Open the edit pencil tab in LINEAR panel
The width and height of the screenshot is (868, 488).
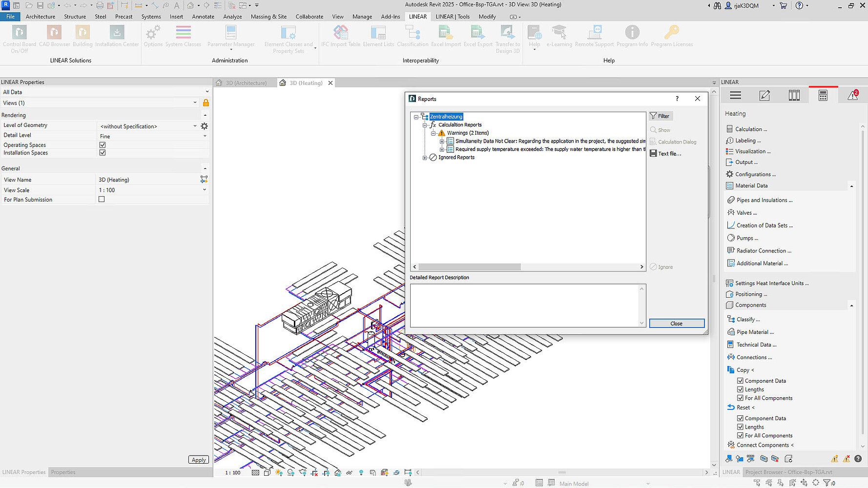765,96
